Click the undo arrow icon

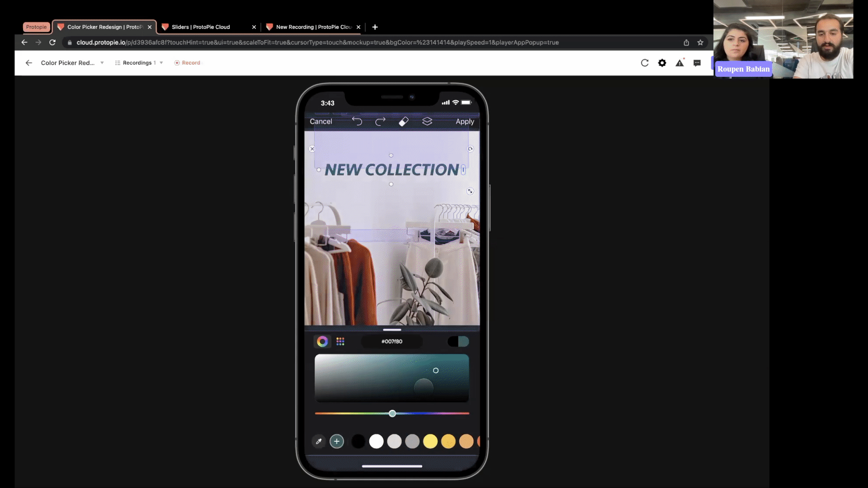(x=357, y=121)
